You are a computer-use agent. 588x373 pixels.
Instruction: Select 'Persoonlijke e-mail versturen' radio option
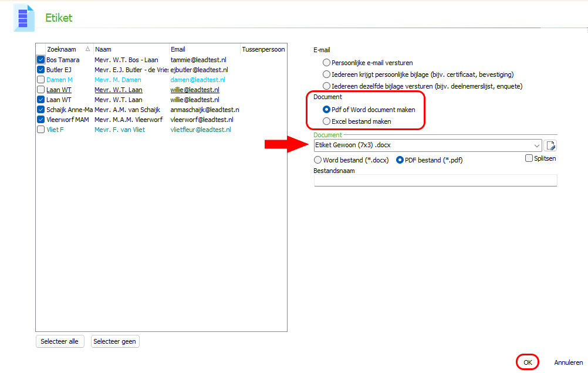(326, 62)
